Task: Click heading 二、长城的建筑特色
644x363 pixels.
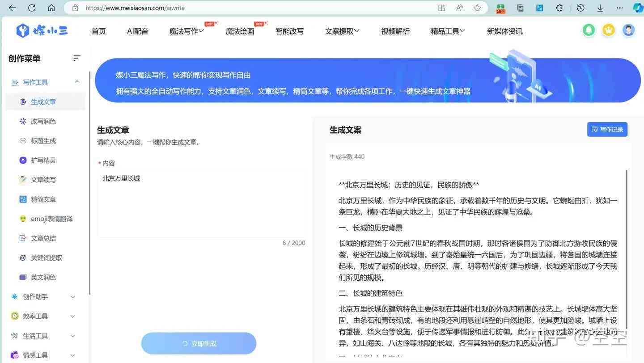Action: coord(370,293)
